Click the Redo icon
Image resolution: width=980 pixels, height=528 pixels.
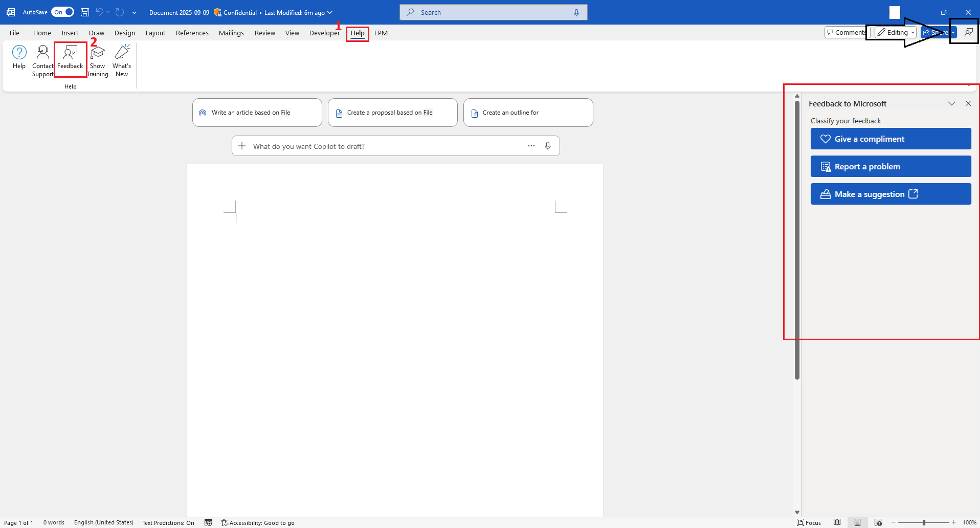pos(120,12)
